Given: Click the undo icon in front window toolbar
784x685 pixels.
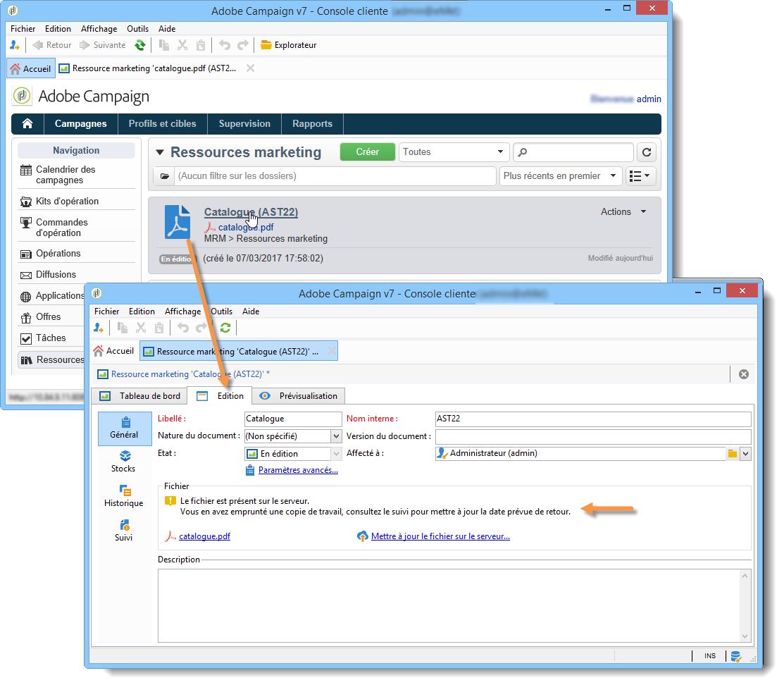Looking at the screenshot, I should click(183, 328).
